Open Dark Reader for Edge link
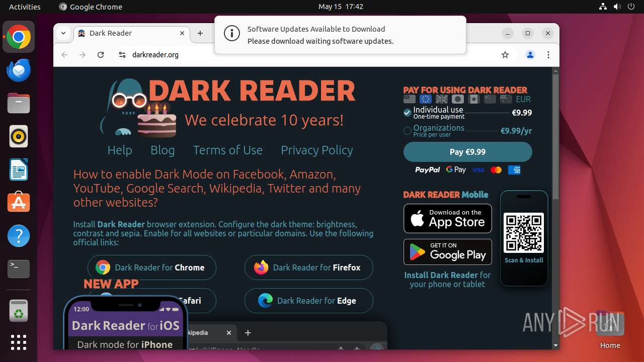This screenshot has height=362, width=644. point(309,301)
